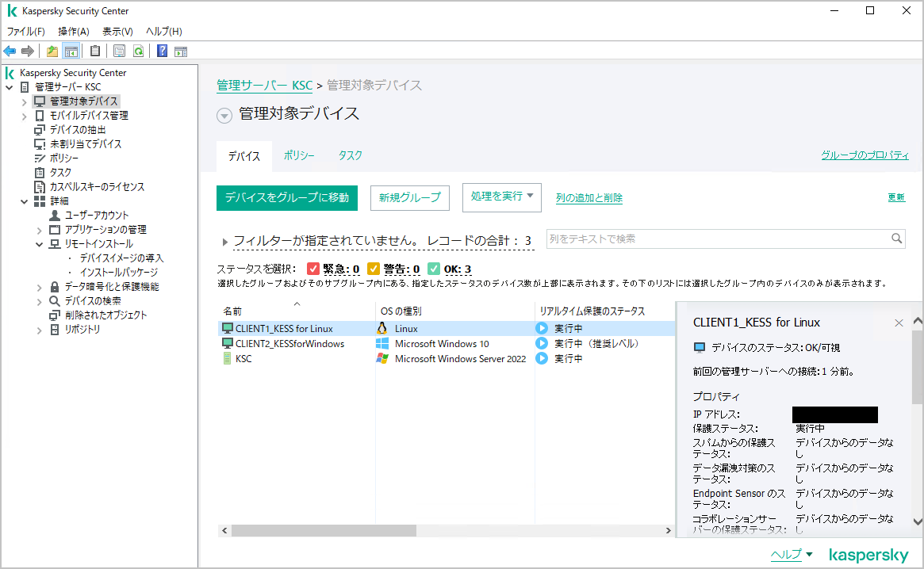Collapse the 管理対象デバイス heading circle arrow

224,116
